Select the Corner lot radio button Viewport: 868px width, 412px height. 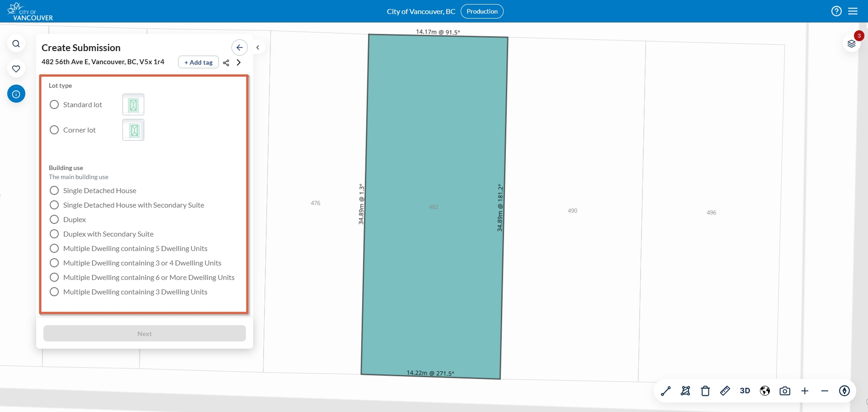54,130
